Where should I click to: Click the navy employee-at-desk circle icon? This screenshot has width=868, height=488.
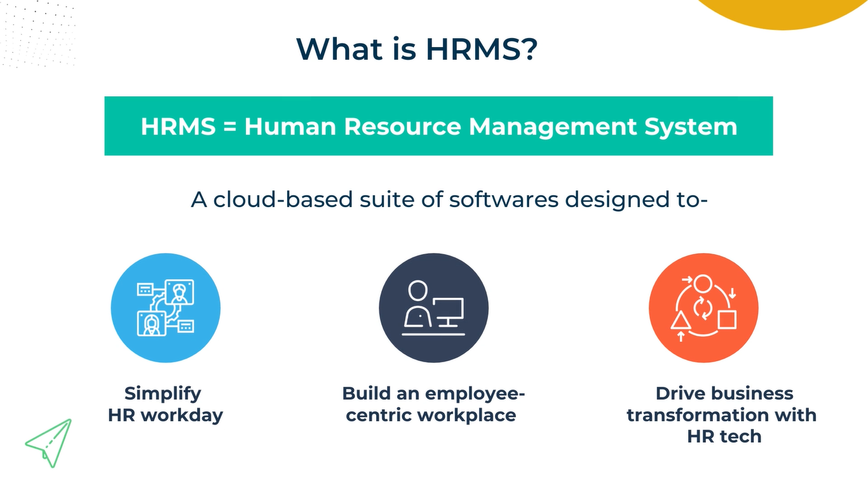click(x=433, y=308)
